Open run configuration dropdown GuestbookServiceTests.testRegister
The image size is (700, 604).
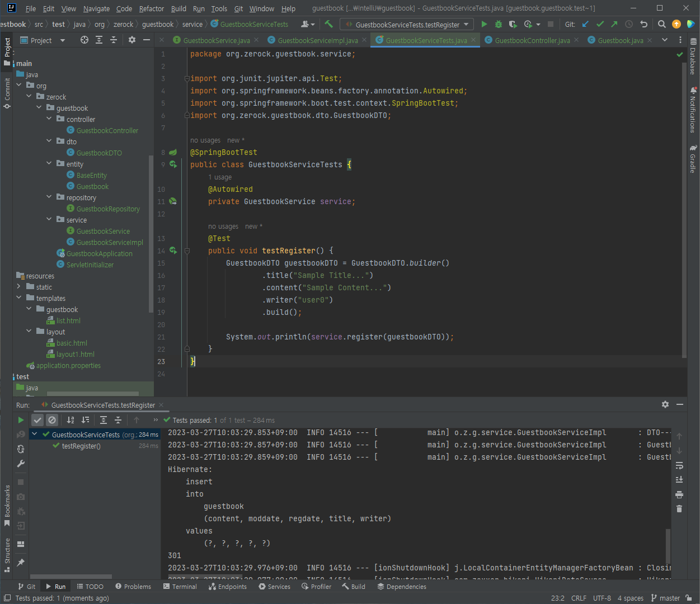pyautogui.click(x=407, y=25)
